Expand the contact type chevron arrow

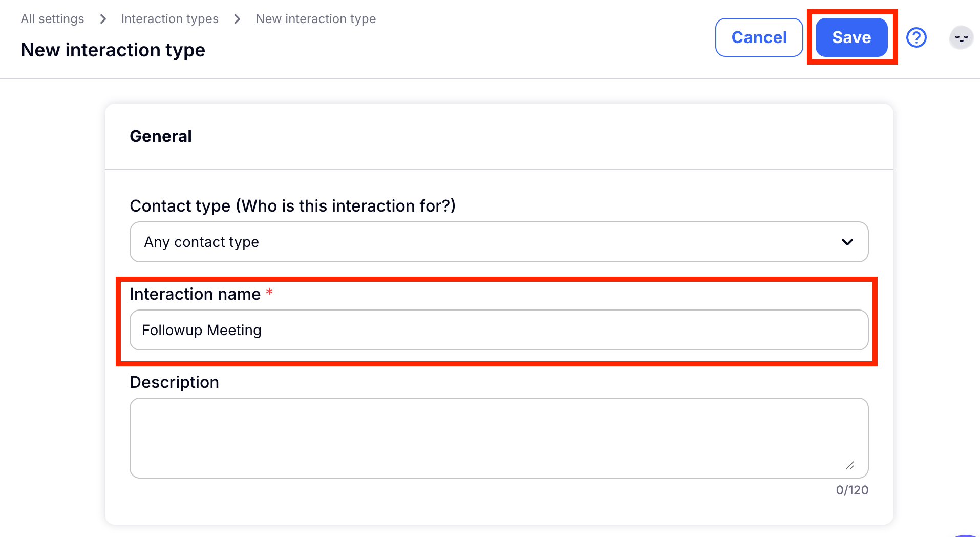click(847, 242)
